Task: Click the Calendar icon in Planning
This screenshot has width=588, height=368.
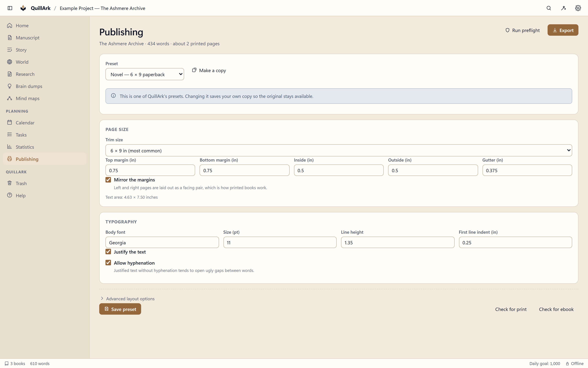Action: [x=10, y=122]
